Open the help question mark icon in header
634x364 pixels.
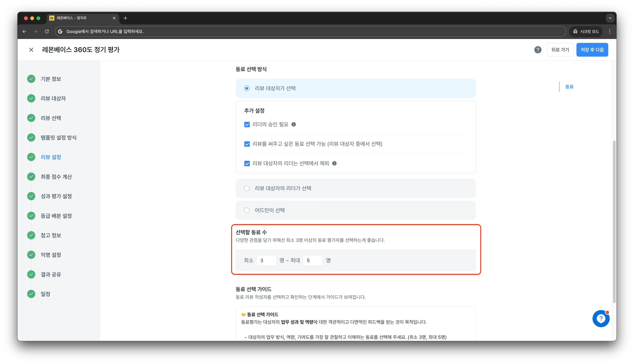tap(538, 50)
